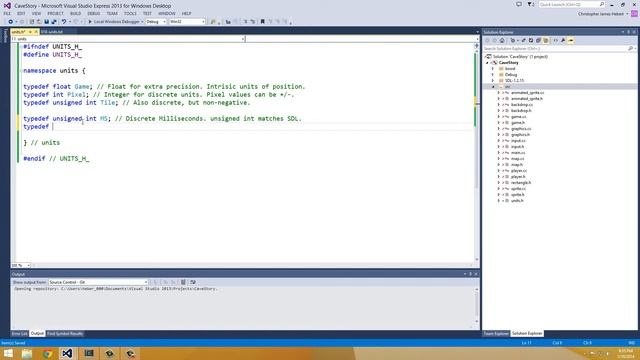Click the Save All icon in toolbar
This screenshot has width=640, height=360.
54,22
